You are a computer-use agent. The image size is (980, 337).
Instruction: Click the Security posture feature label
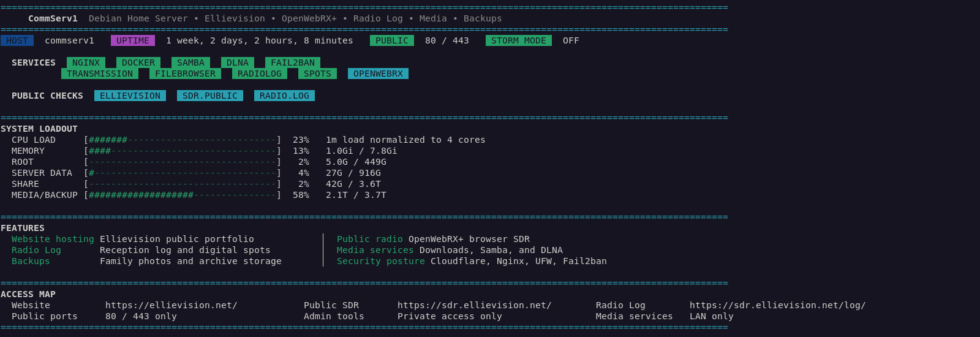pos(381,261)
